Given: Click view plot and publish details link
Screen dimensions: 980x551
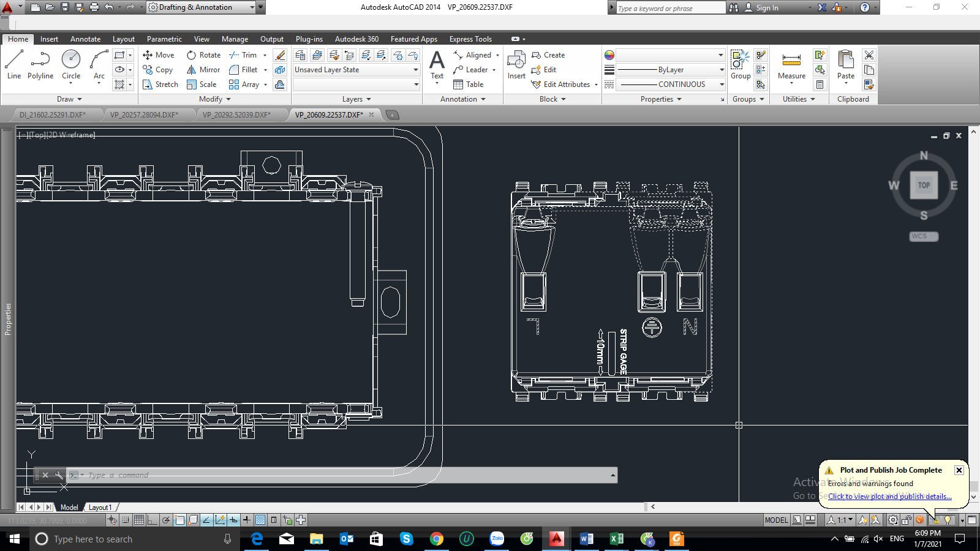Looking at the screenshot, I should (890, 497).
